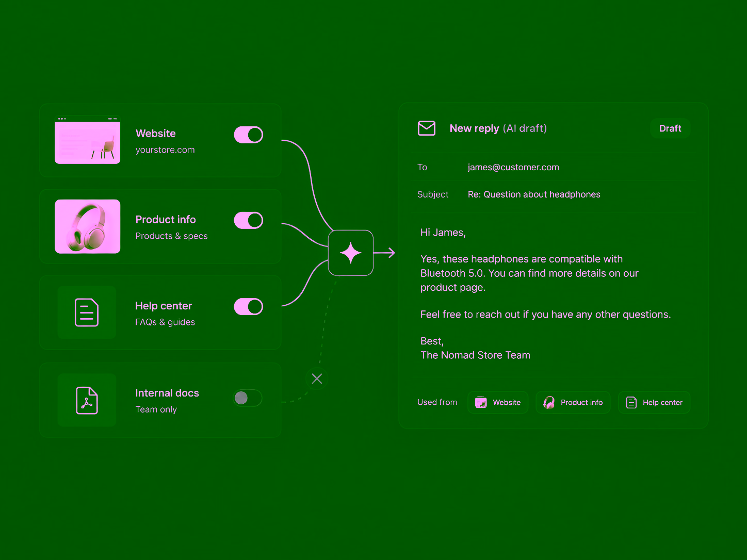The height and width of the screenshot is (560, 747).
Task: Click the X icon on the dashed connector
Action: click(x=317, y=378)
